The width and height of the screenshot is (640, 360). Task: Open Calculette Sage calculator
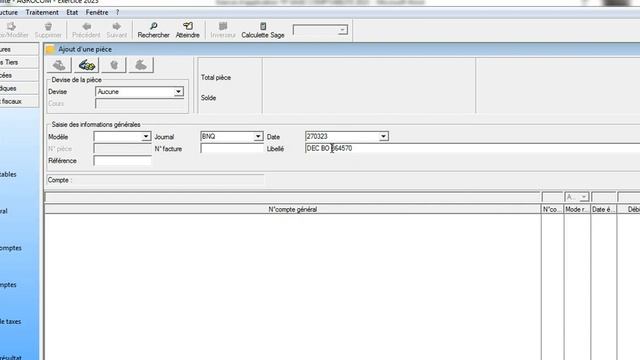click(263, 30)
